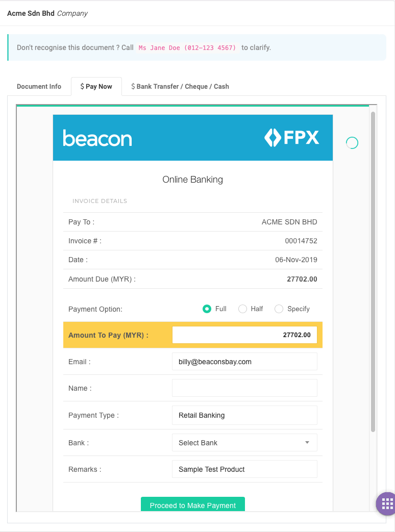Open the Bank Transfer / Cheque / Cash tab
This screenshot has height=532, width=395.
[180, 87]
